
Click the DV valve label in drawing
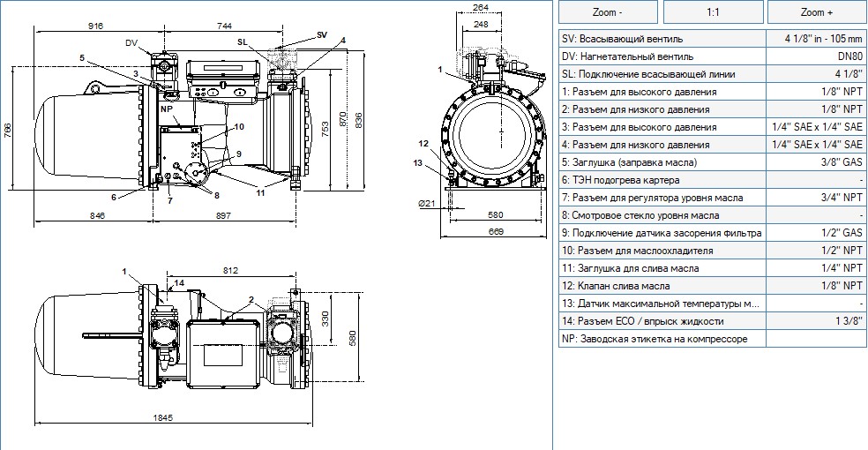click(x=131, y=43)
